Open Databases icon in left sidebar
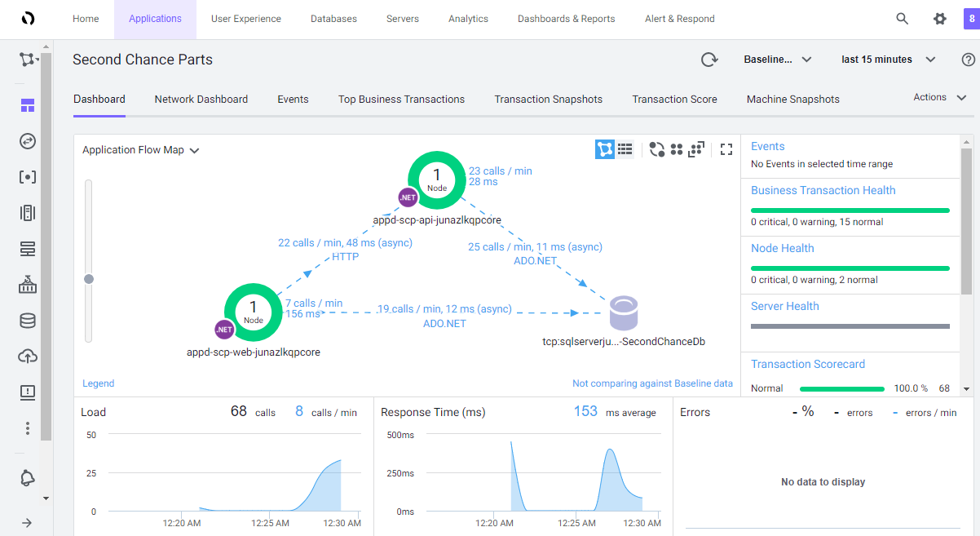Viewport: 980px width, 536px height. 28,321
